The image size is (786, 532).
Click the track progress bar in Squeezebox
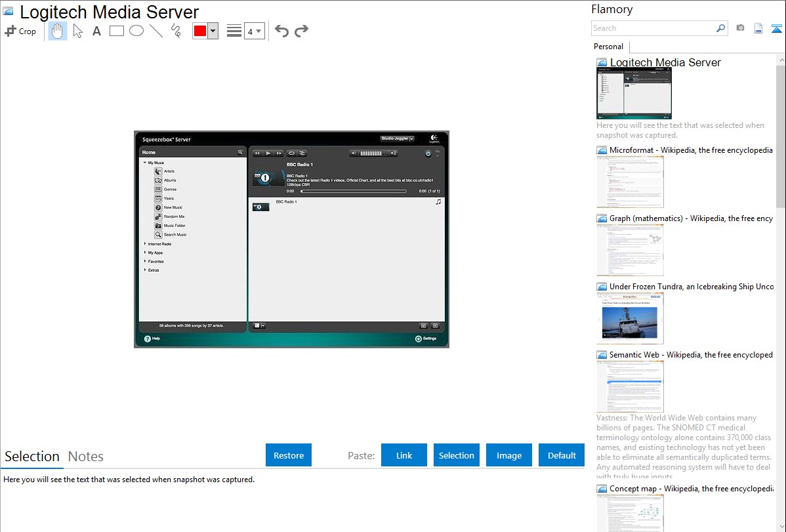click(x=354, y=191)
